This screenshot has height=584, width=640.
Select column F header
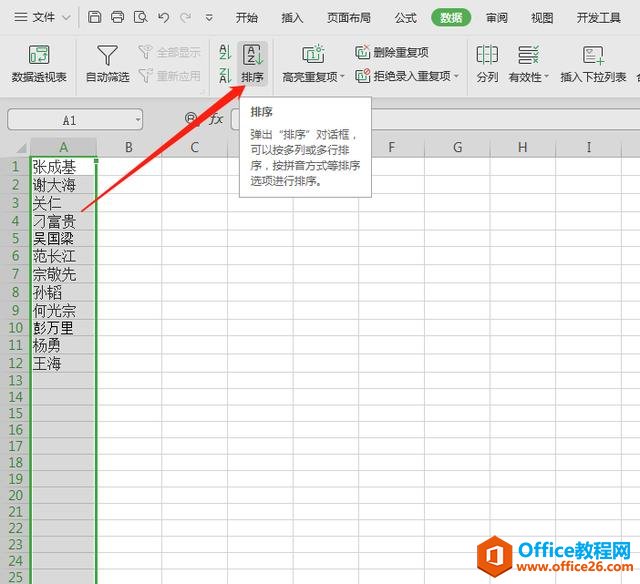click(391, 147)
